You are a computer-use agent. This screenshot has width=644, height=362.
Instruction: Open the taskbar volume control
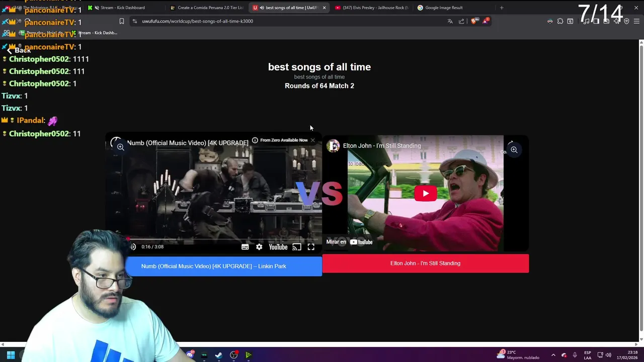(608, 355)
